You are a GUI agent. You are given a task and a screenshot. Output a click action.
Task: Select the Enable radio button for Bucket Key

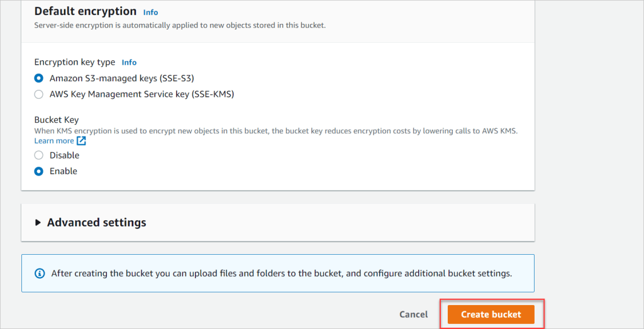pyautogui.click(x=38, y=171)
